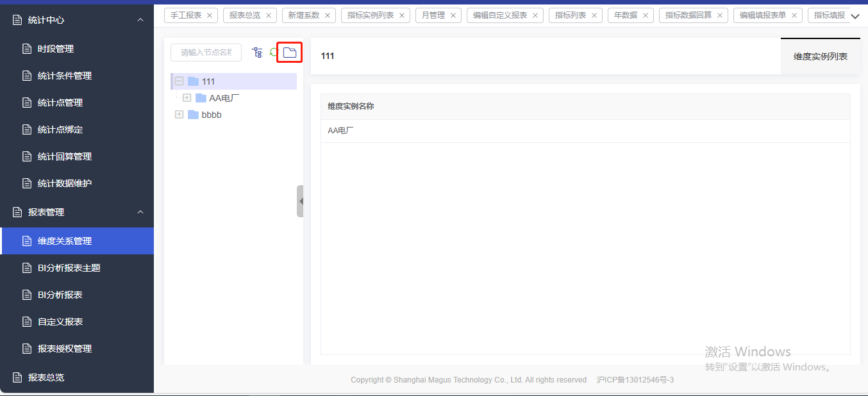Collapse the 统计中心 sidebar section
The height and width of the screenshot is (396, 868).
click(x=140, y=20)
